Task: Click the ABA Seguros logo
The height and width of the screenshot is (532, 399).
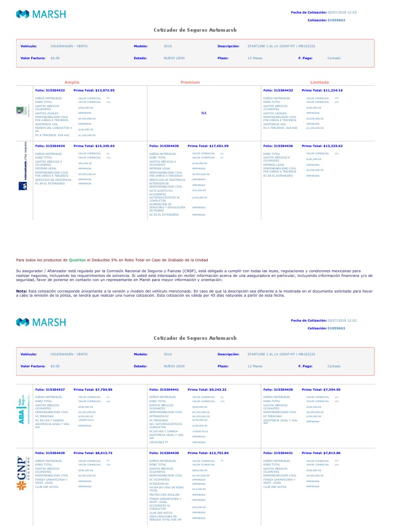Action: 24,409
